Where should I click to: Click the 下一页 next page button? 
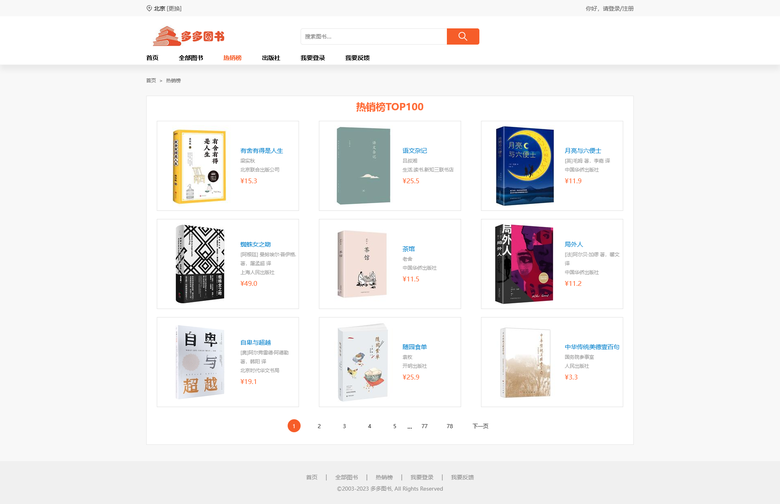coord(480,426)
